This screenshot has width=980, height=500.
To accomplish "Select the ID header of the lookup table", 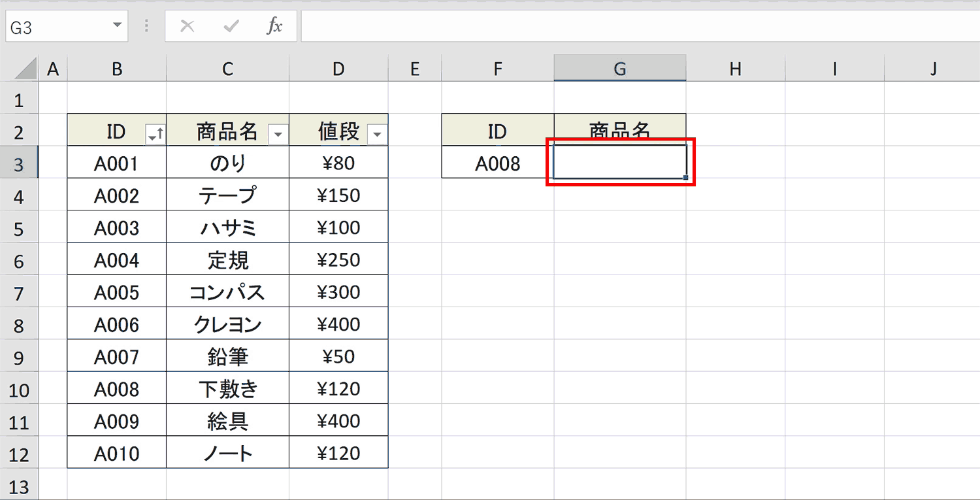I will [498, 131].
